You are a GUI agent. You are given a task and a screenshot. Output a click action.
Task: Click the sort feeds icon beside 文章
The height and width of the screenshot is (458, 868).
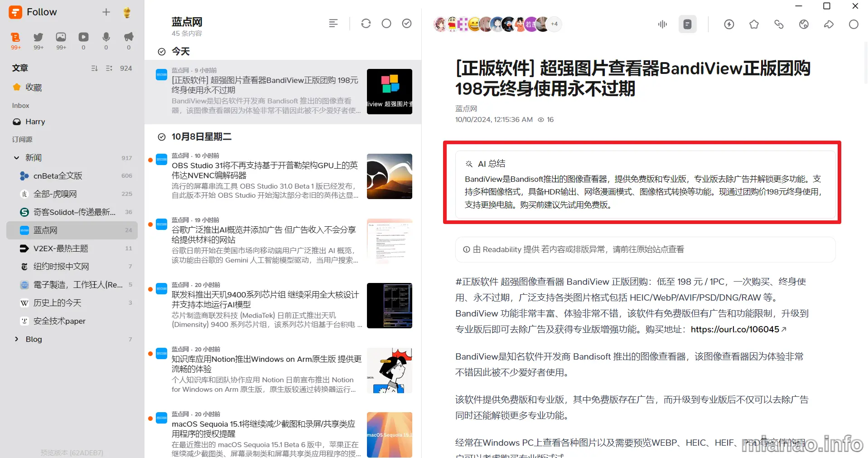(94, 68)
